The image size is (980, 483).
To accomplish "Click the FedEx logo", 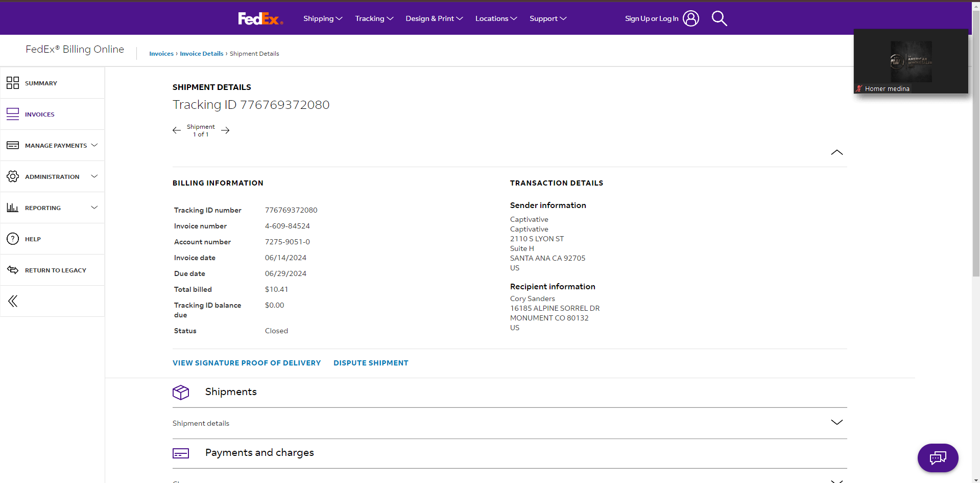I will point(260,18).
